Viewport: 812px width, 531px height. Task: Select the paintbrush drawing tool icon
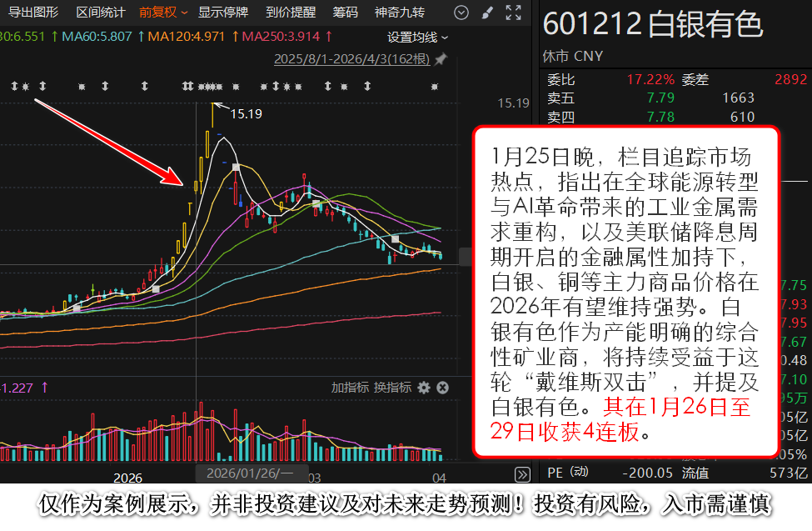coord(488,13)
